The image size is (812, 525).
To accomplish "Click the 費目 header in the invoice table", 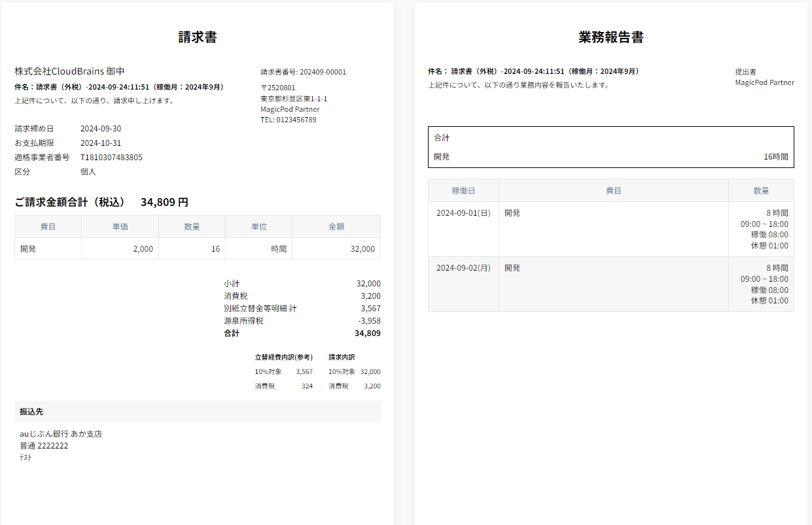I will tap(48, 226).
